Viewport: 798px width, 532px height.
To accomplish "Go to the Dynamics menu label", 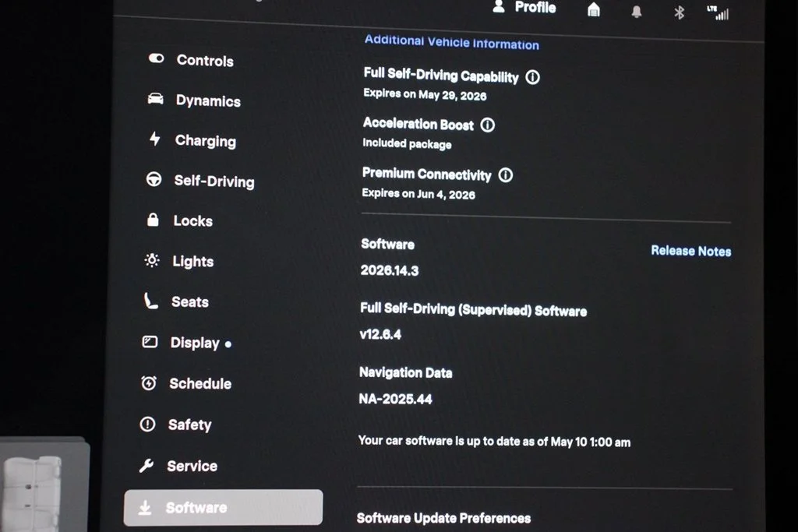I will coord(208,100).
